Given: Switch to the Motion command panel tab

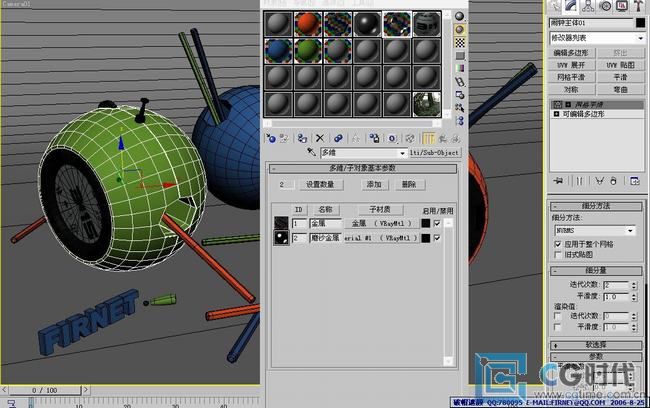Looking at the screenshot, I should [605, 6].
